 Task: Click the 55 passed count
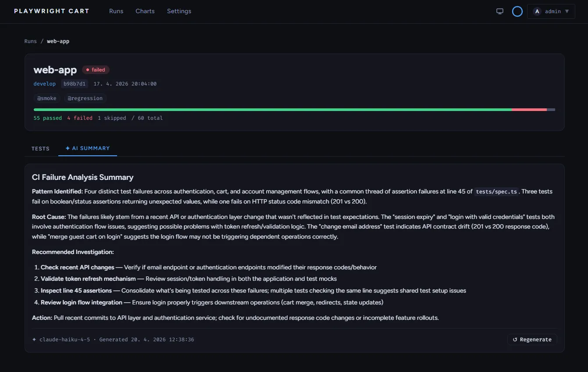tap(48, 118)
